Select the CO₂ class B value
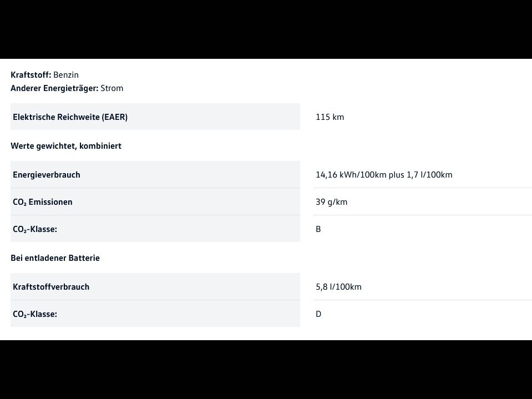 click(318, 229)
